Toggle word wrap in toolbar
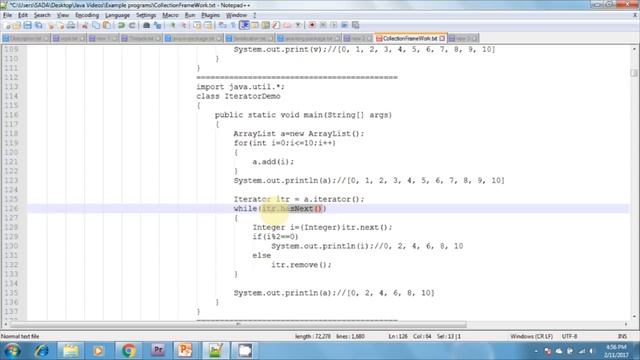The height and width of the screenshot is (360, 640). pyautogui.click(x=222, y=25)
